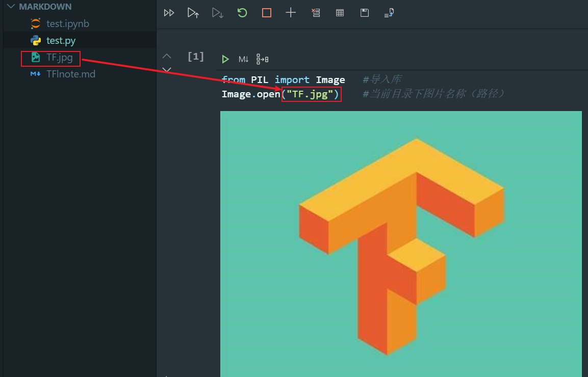Run cells above the current cell

(x=193, y=13)
